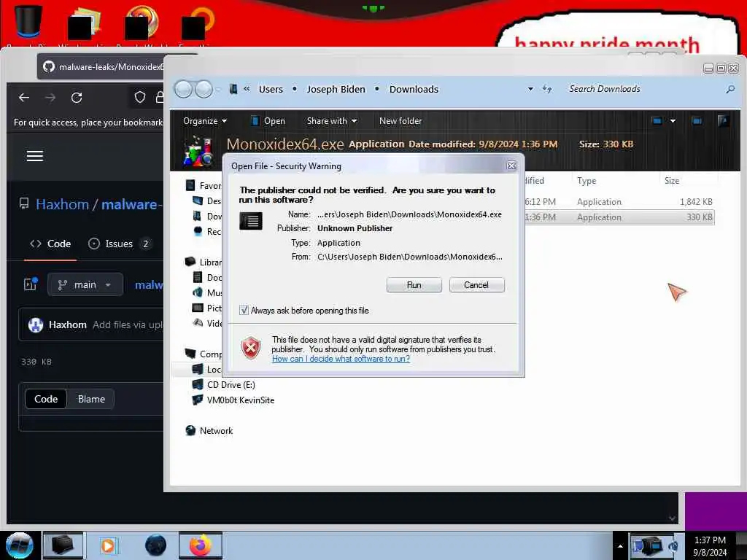Click Cancel in the Security Warning dialog
The width and height of the screenshot is (747, 560).
[x=476, y=285]
